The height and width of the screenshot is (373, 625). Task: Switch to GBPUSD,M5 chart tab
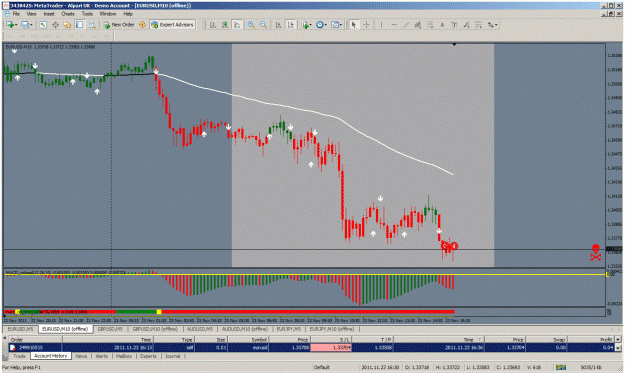tap(110, 329)
